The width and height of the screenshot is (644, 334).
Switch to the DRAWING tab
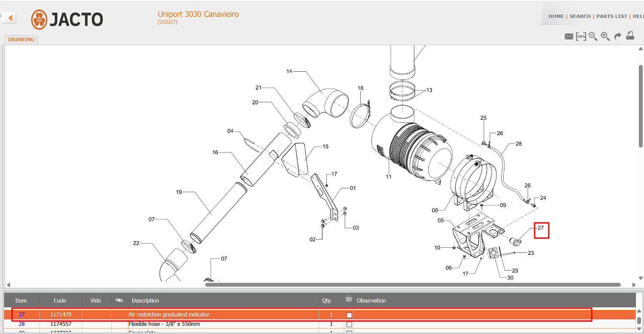[x=21, y=39]
